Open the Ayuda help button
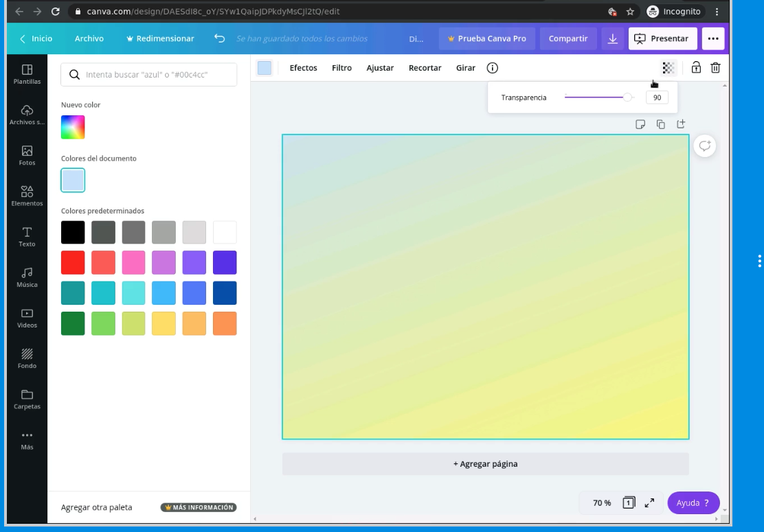The image size is (764, 532). click(x=693, y=502)
